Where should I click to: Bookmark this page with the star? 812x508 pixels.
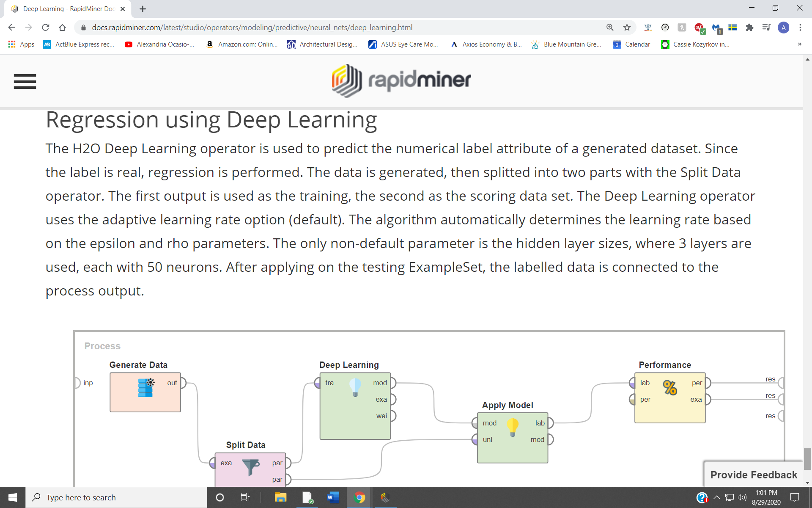[627, 28]
